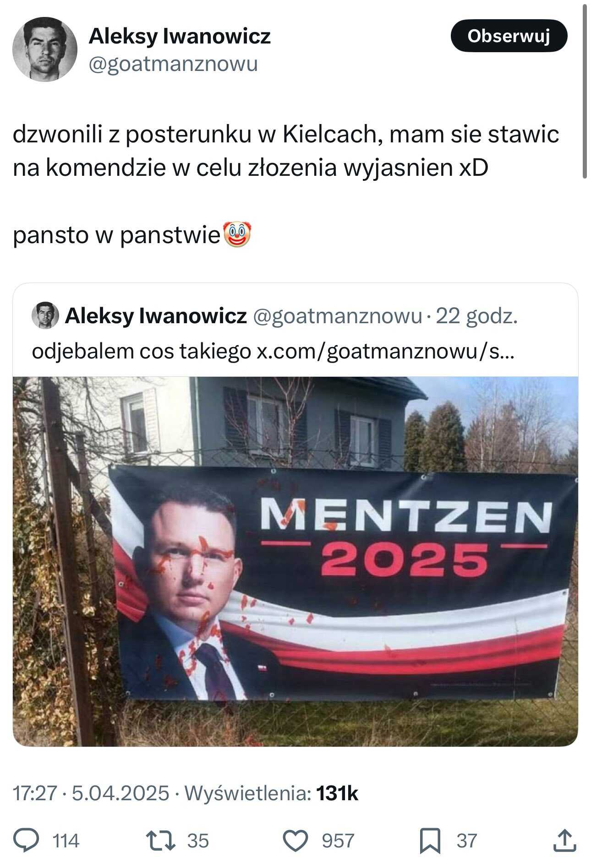Screen dimensions: 591x868
Task: View the Mentzen 2025 banner photo
Action: [295, 561]
